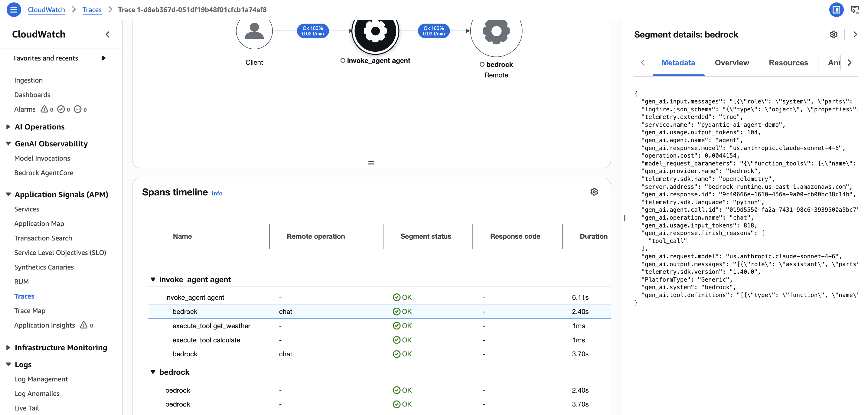Click the Client user node icon
868x415 pixels.
(x=254, y=32)
